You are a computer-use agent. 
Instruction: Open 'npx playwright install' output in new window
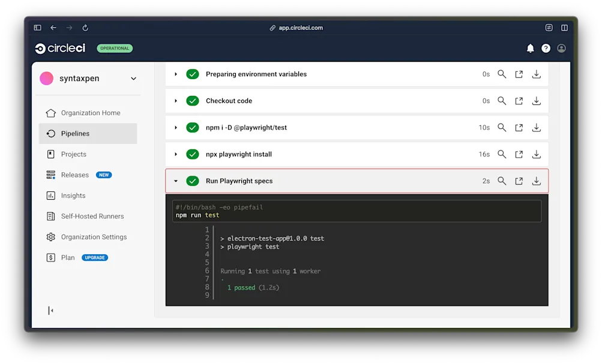pos(519,154)
